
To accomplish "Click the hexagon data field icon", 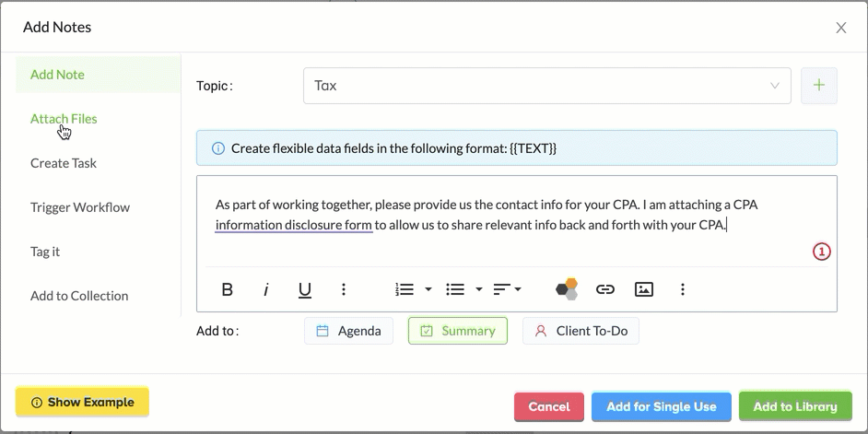I will [x=567, y=289].
